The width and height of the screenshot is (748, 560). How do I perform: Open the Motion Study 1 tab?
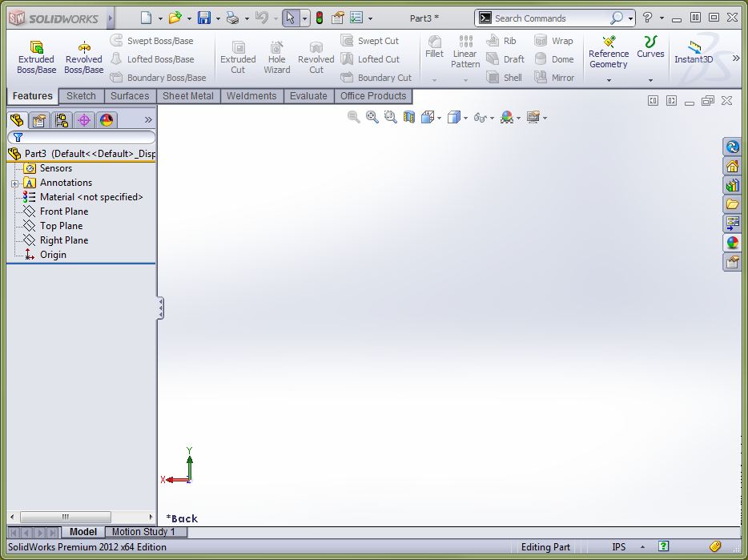(144, 532)
